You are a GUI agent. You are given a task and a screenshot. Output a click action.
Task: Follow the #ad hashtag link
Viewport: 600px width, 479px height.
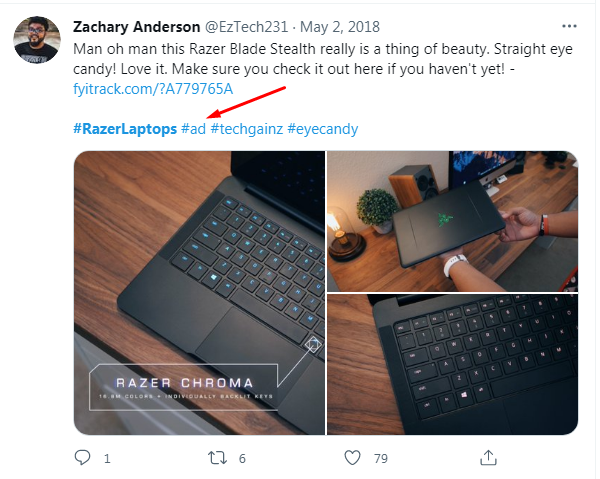193,129
